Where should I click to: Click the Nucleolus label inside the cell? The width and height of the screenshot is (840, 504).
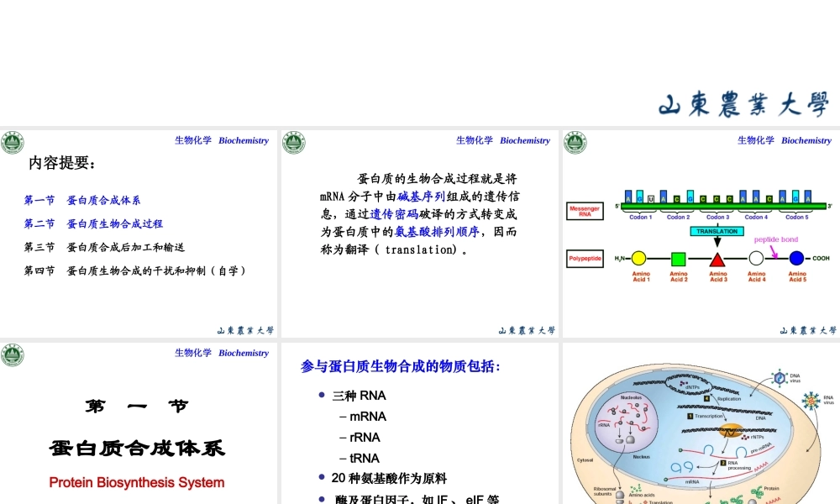click(x=631, y=397)
